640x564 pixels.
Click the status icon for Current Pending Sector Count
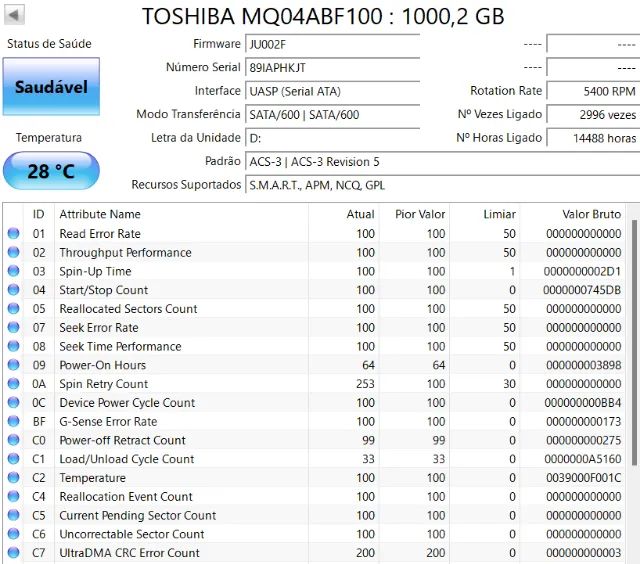pos(13,515)
